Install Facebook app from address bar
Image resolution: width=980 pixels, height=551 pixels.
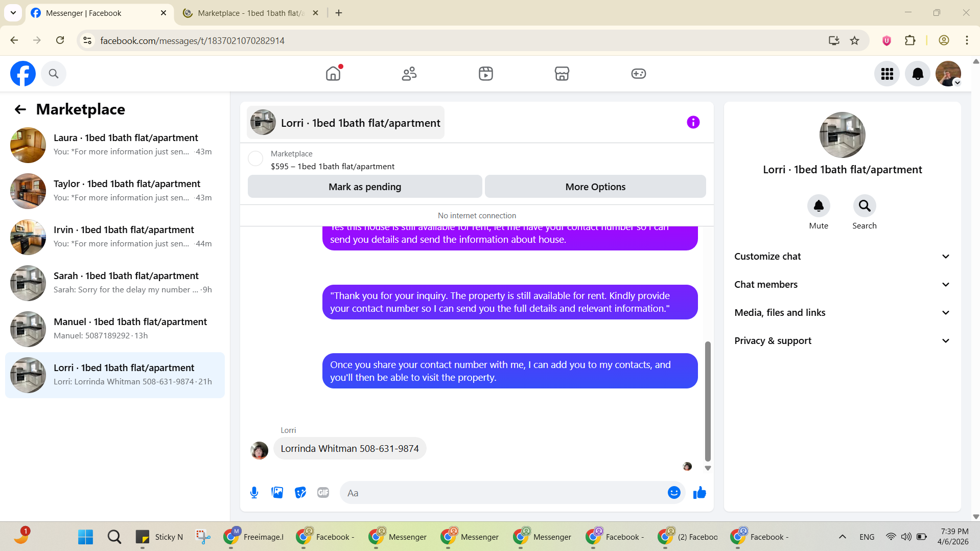[x=834, y=40]
